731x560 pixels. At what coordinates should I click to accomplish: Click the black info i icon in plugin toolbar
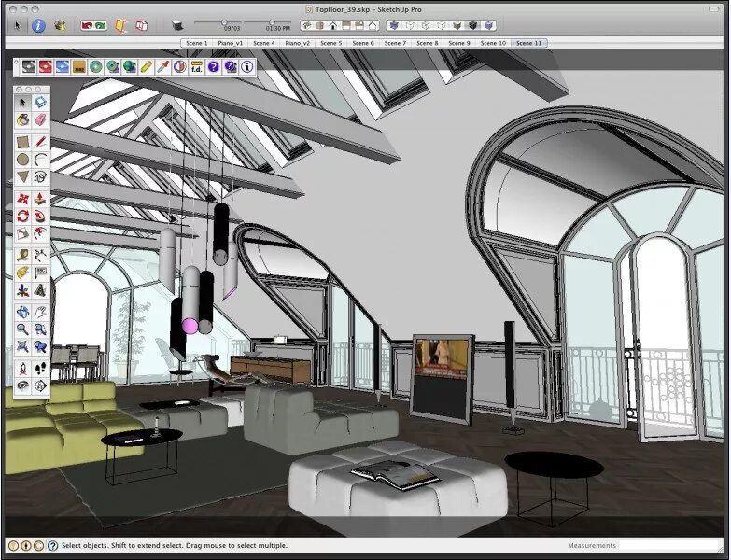tap(247, 67)
